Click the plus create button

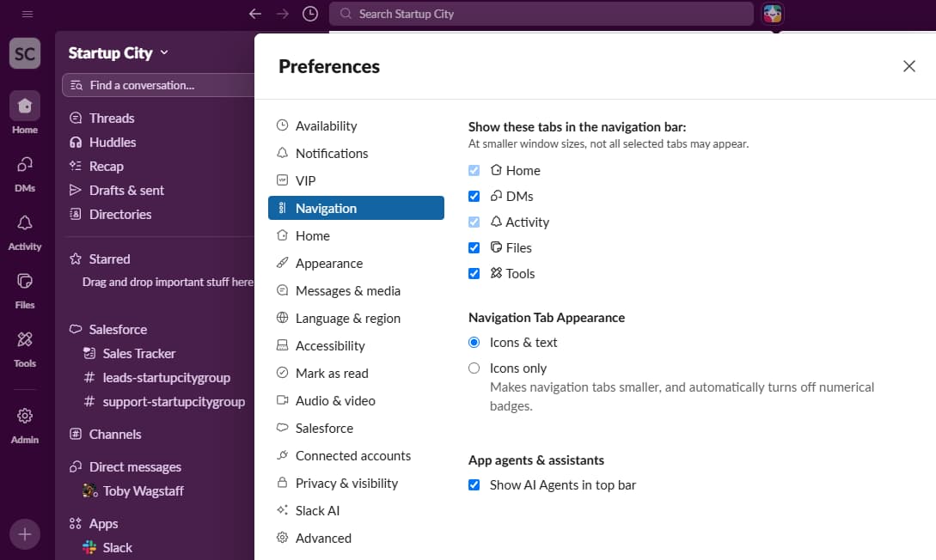(x=24, y=533)
